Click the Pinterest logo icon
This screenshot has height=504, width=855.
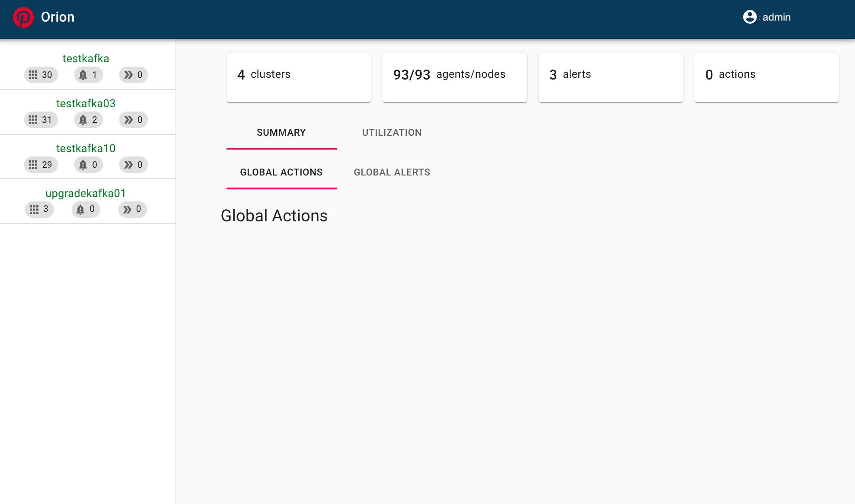pyautogui.click(x=23, y=17)
